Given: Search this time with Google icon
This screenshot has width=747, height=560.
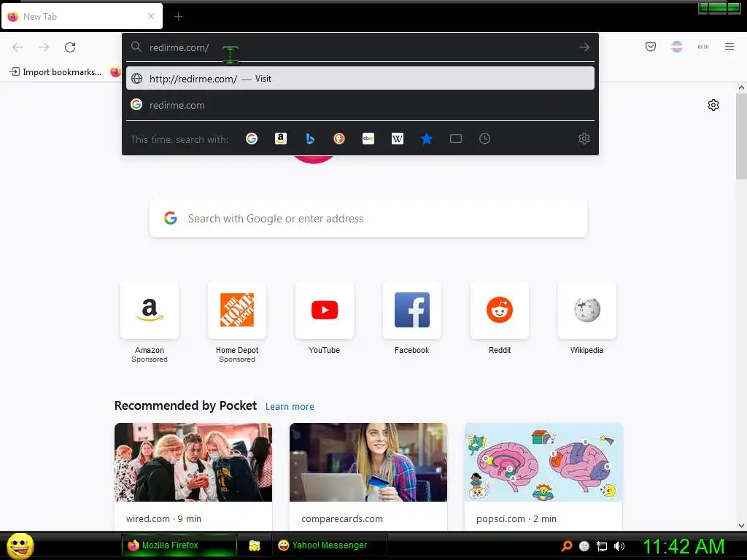Looking at the screenshot, I should [252, 139].
